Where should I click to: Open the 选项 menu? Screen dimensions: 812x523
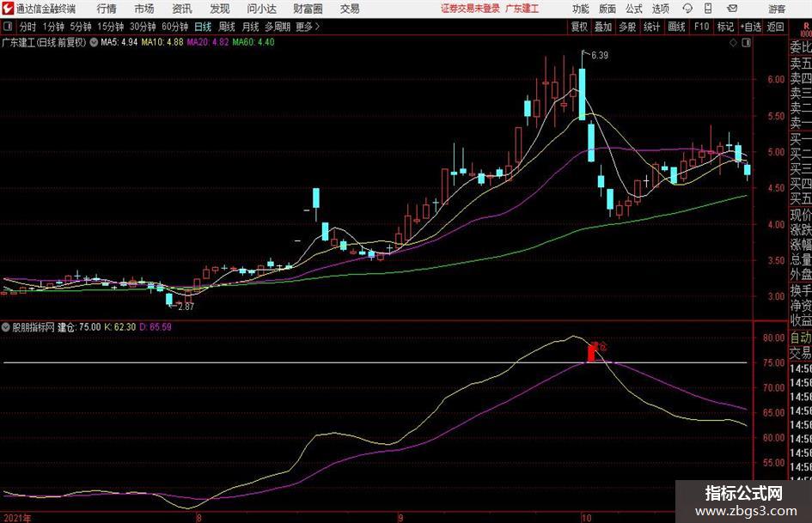pyautogui.click(x=660, y=9)
